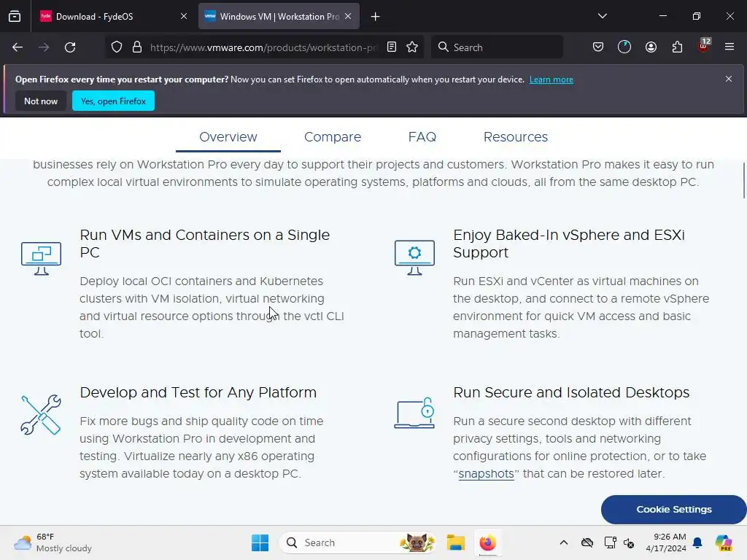
Task: Open the Firefox hamburger application menu
Action: [x=729, y=47]
